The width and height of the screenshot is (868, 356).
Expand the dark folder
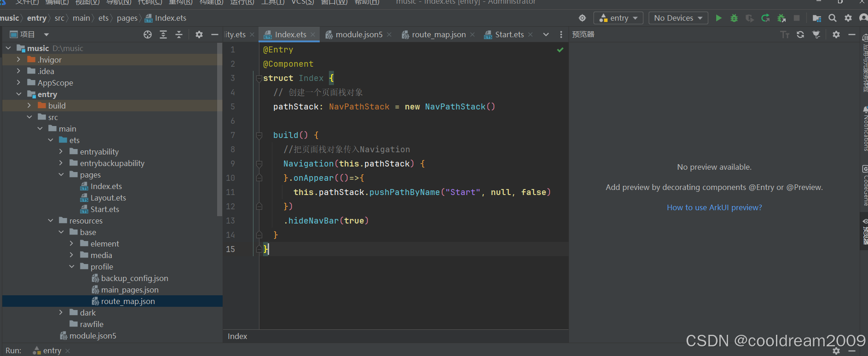61,312
